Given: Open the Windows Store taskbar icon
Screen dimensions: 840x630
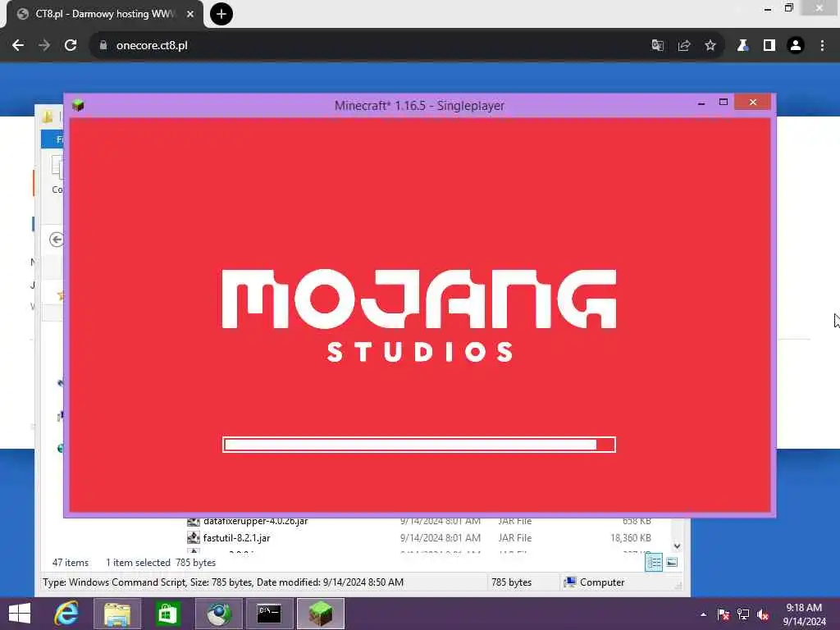Looking at the screenshot, I should (x=167, y=614).
